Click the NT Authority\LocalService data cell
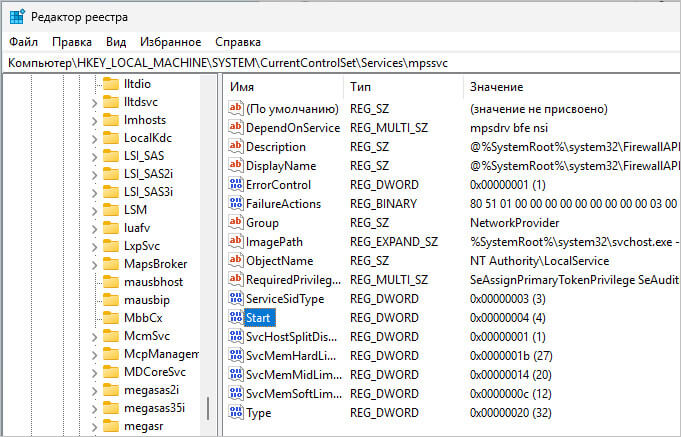The image size is (681, 437). pyautogui.click(x=539, y=261)
